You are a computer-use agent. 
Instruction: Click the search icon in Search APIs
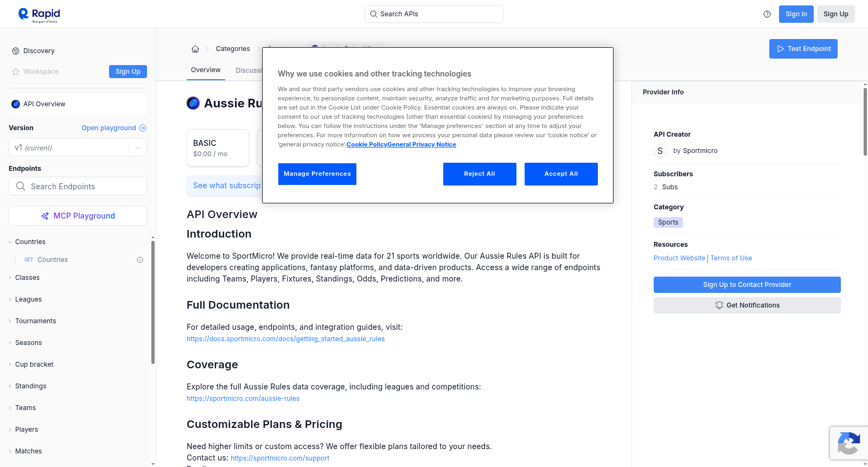click(373, 14)
